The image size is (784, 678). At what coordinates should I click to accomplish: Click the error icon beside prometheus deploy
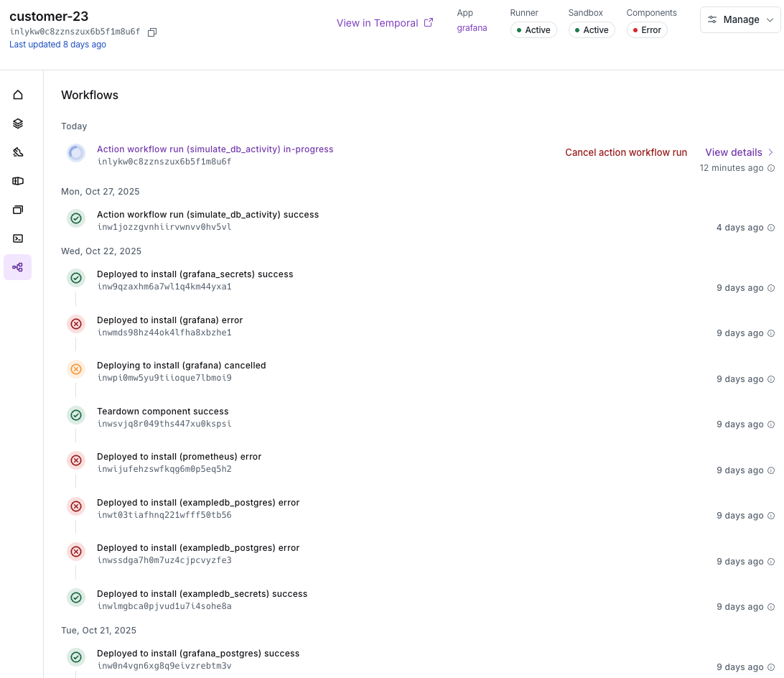76,460
